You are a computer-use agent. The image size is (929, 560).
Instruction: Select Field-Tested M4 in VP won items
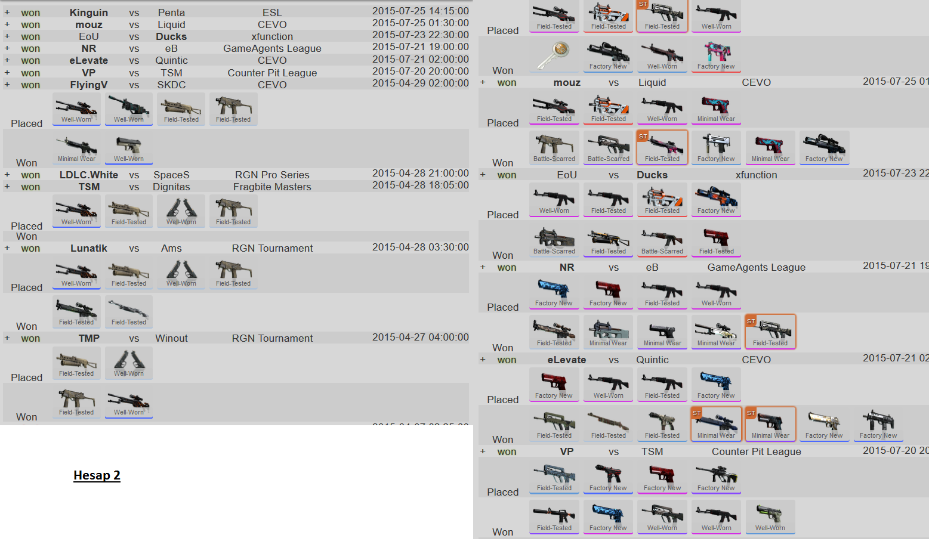pyautogui.click(x=554, y=517)
